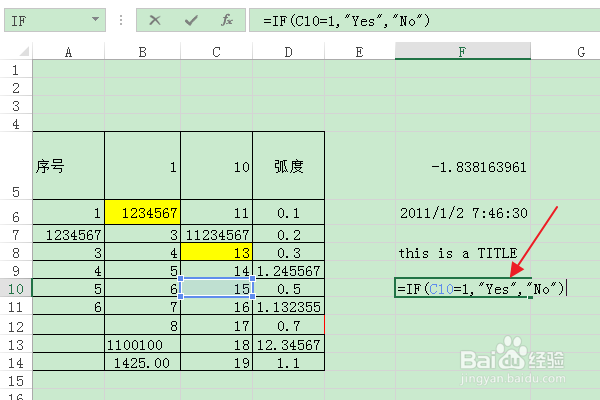This screenshot has height=400, width=600.
Task: Click cell with value 0.5
Action: click(x=289, y=288)
